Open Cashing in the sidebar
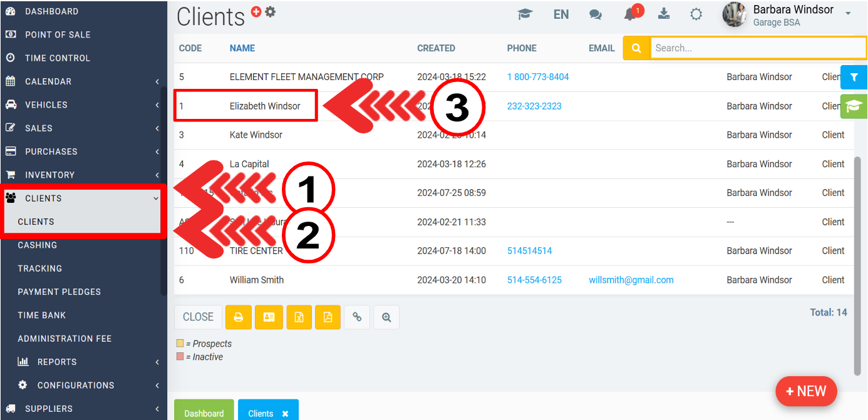The width and height of the screenshot is (868, 420). (38, 245)
